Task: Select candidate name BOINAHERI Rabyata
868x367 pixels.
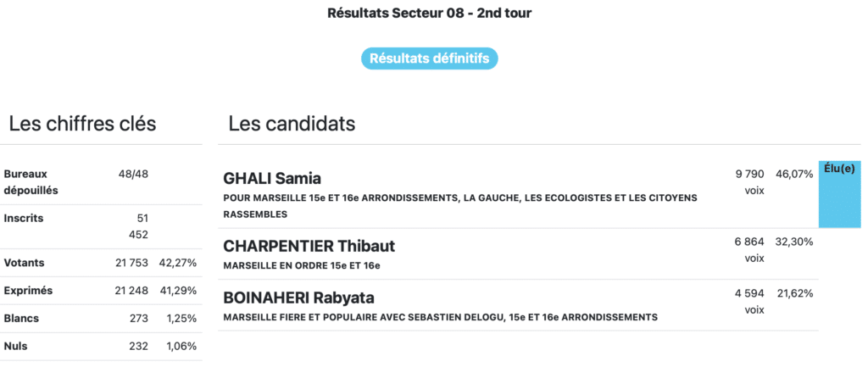Action: coord(298,298)
